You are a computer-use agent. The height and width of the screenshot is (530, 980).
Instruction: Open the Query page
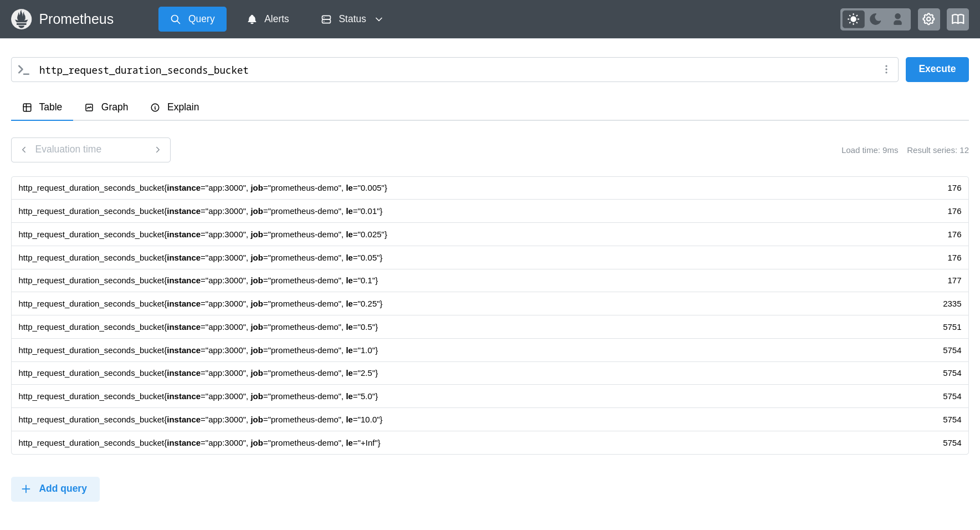(x=192, y=19)
